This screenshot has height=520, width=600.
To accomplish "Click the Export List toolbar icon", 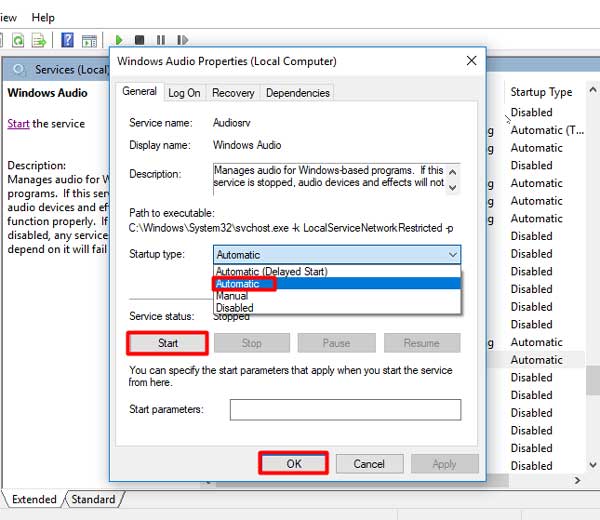I will (39, 40).
